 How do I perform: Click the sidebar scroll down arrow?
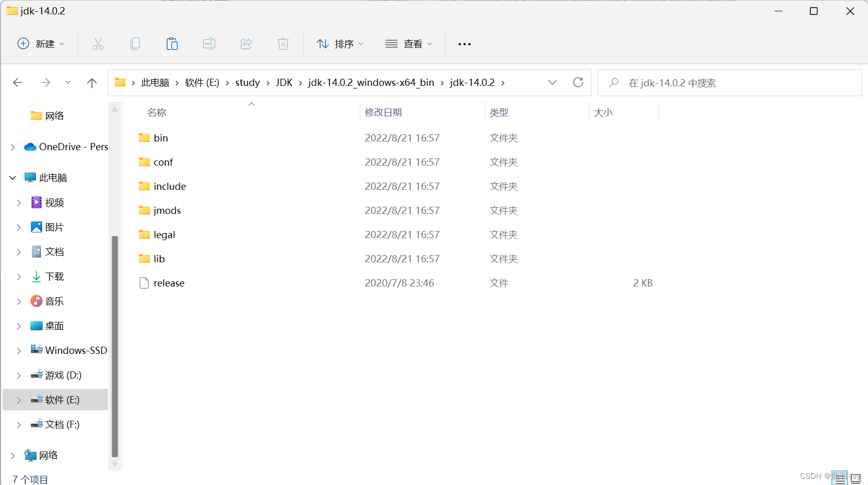coord(115,464)
